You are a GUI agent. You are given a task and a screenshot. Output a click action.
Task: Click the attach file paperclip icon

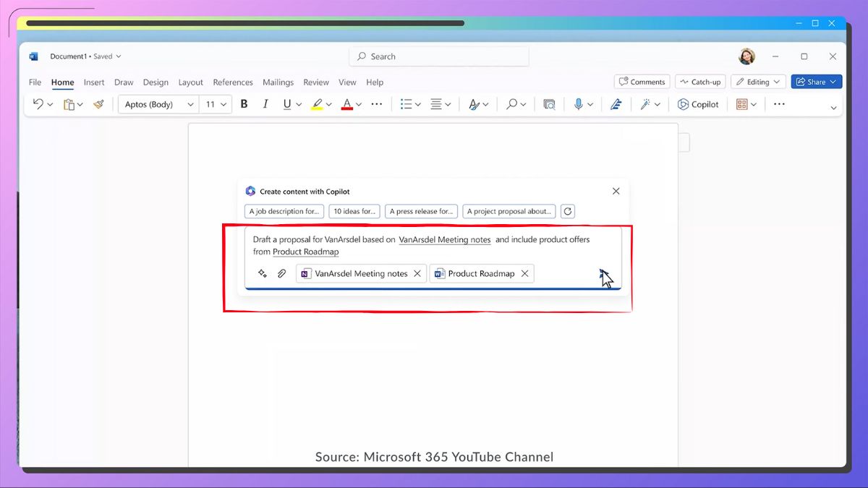point(282,274)
